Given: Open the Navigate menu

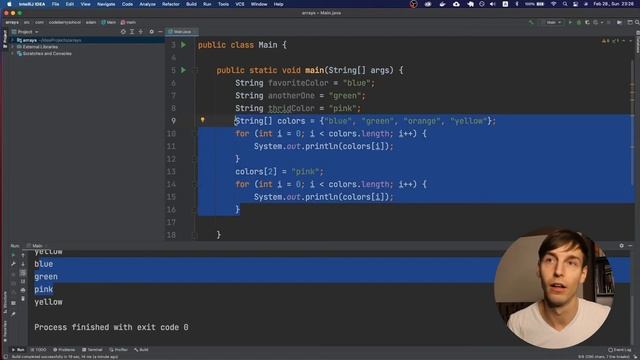Looking at the screenshot, I should (x=106, y=4).
